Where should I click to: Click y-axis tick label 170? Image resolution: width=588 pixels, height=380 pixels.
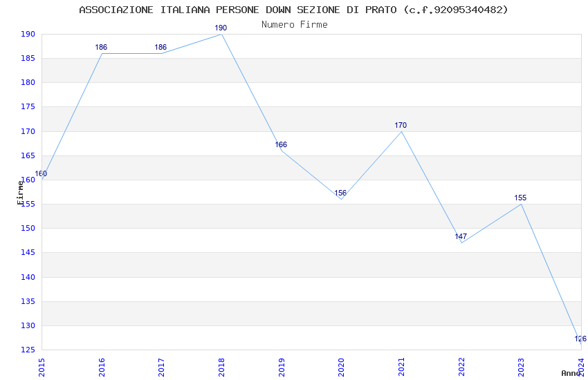coord(28,131)
